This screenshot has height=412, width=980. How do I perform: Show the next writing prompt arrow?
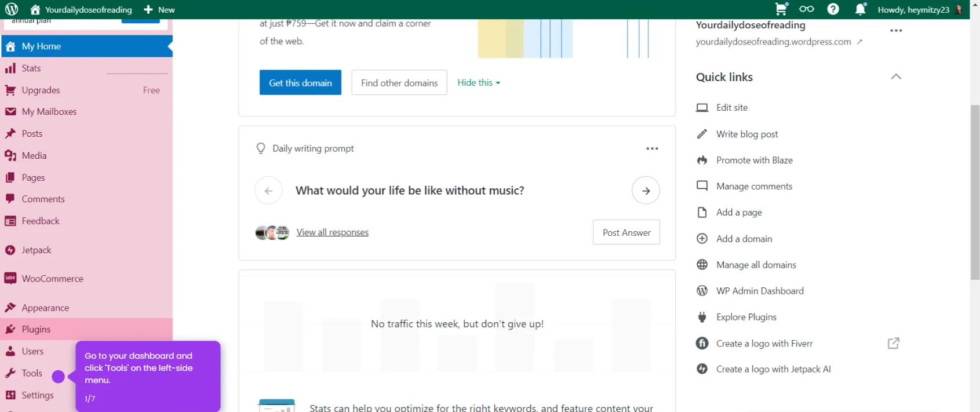click(646, 191)
